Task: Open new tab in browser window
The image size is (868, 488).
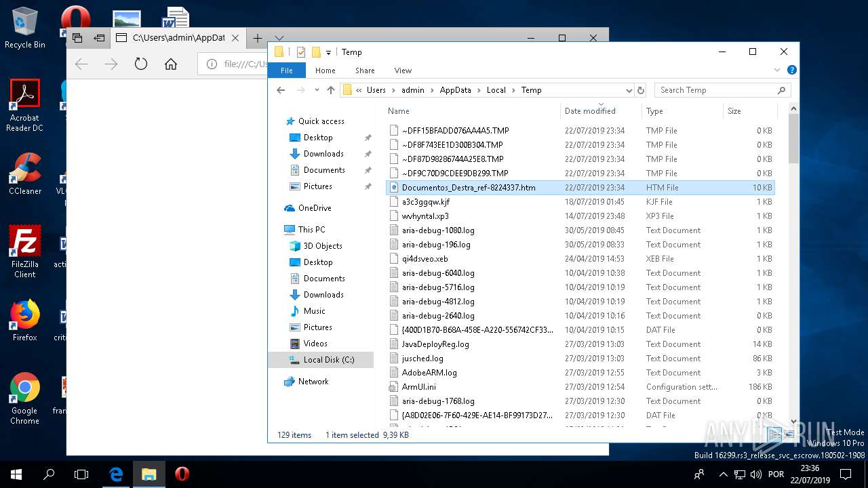Action: (x=258, y=38)
